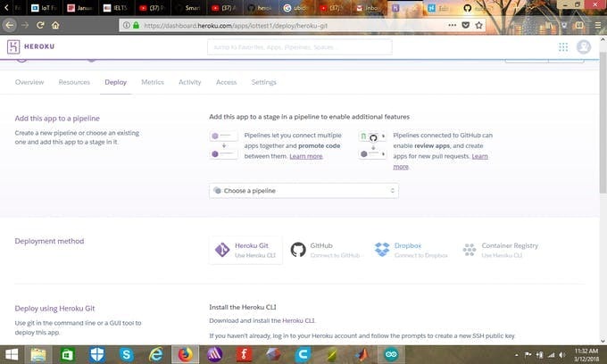Screen dimensions: 607x364
Task: Switch to the Inbox Gmail browser tab
Action: click(368, 8)
